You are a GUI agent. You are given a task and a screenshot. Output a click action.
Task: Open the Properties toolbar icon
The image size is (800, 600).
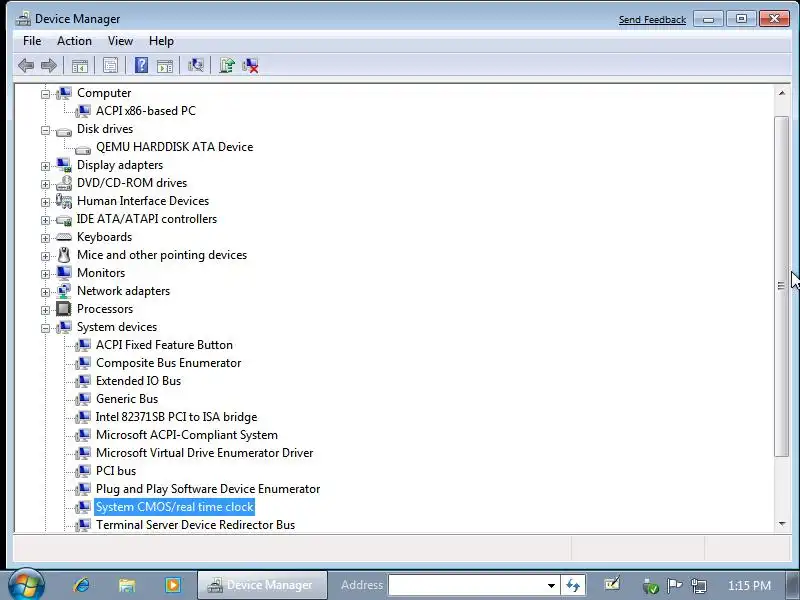(x=110, y=65)
